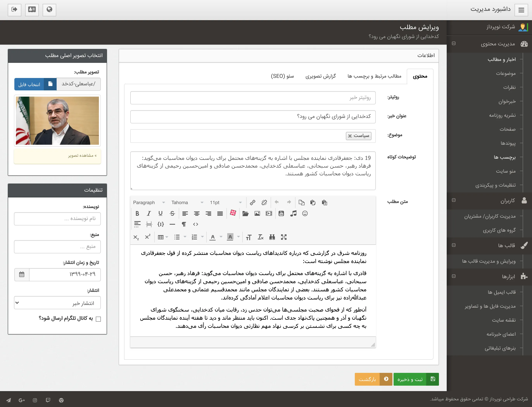Remove the سیاست topic tag
The image size is (532, 407).
350,136
